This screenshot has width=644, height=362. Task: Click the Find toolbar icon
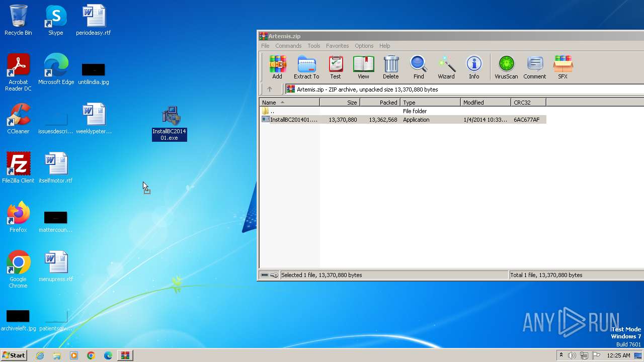point(419,67)
